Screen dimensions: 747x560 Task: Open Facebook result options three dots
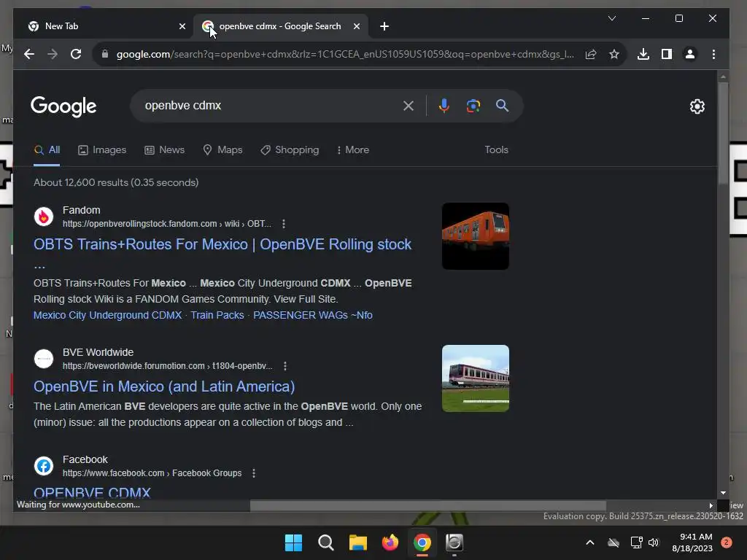(x=253, y=473)
